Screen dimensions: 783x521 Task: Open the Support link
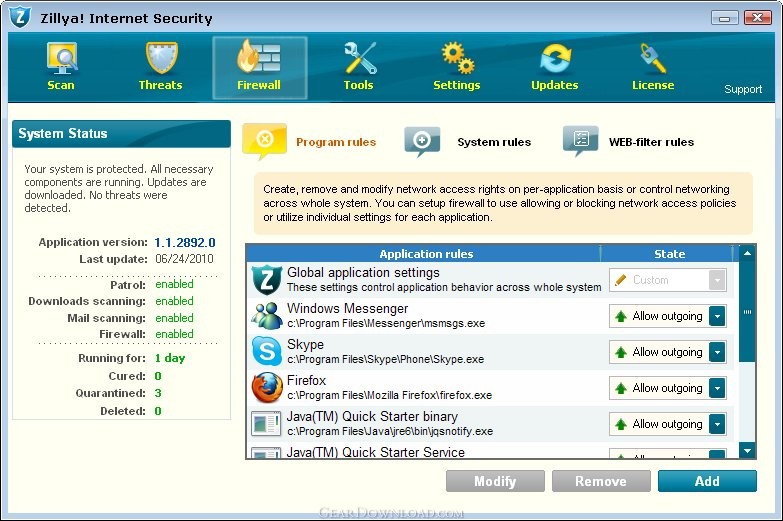[x=743, y=89]
